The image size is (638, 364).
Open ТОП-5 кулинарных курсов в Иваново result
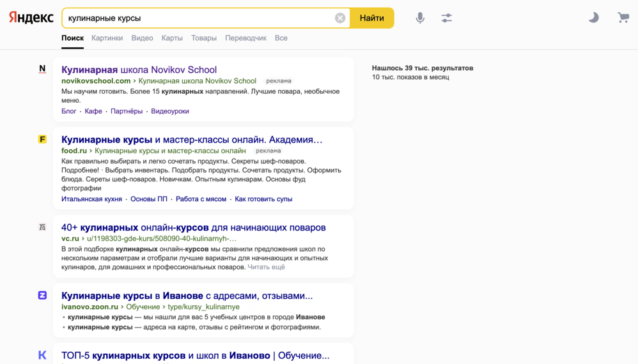coord(196,356)
